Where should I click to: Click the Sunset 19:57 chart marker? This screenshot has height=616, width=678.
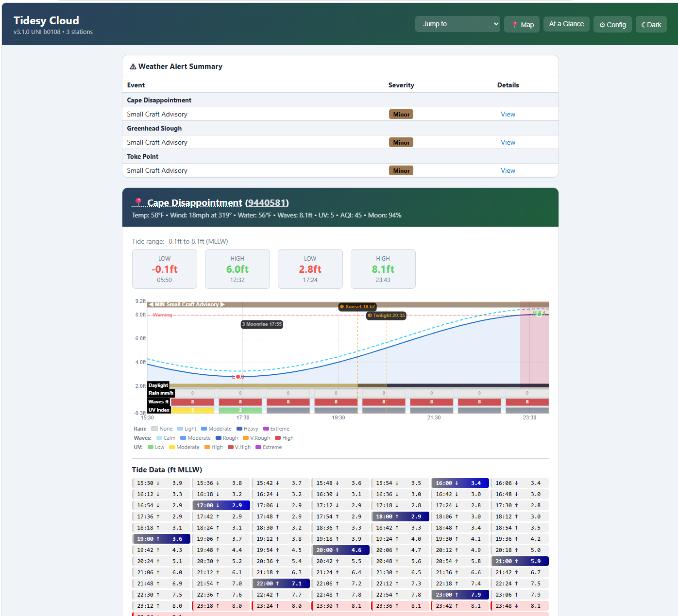[357, 307]
